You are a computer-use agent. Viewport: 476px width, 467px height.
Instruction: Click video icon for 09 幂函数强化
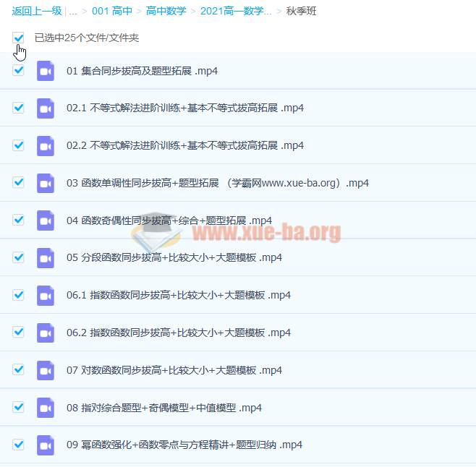[46, 445]
